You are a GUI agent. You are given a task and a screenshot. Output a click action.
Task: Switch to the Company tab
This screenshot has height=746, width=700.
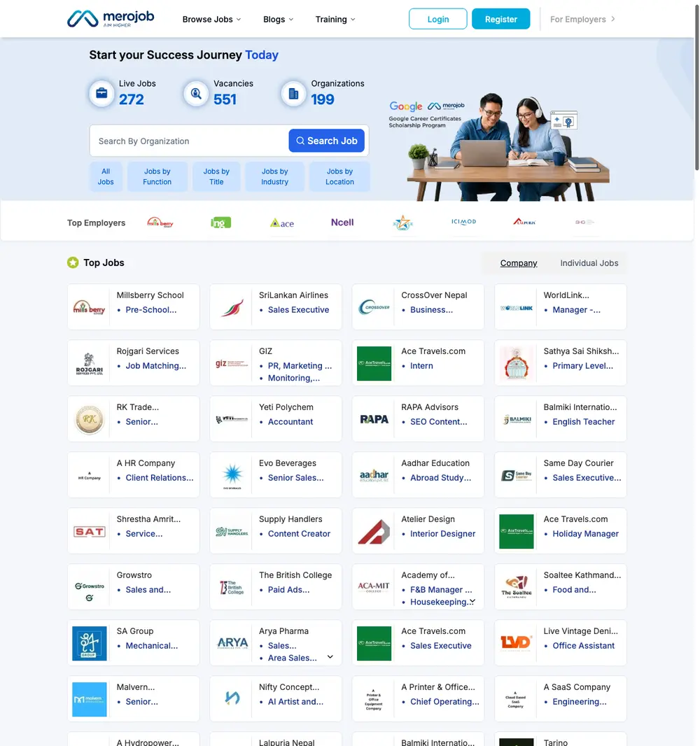(x=518, y=263)
